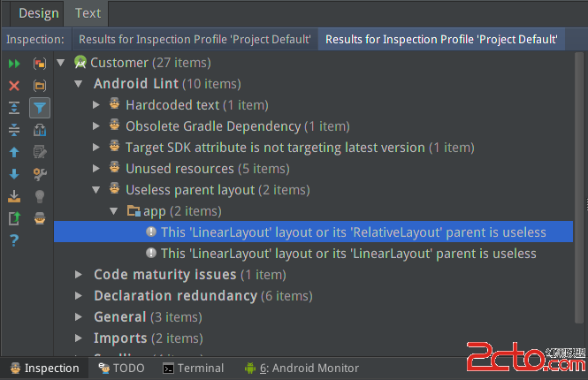Click the Expand All toolbar icon
This screenshot has width=588, height=380.
point(14,108)
